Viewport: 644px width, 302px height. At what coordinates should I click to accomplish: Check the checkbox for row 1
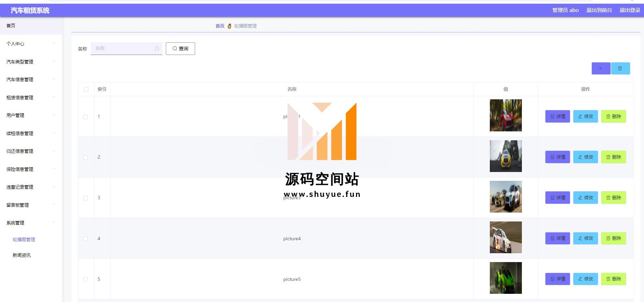tap(86, 117)
